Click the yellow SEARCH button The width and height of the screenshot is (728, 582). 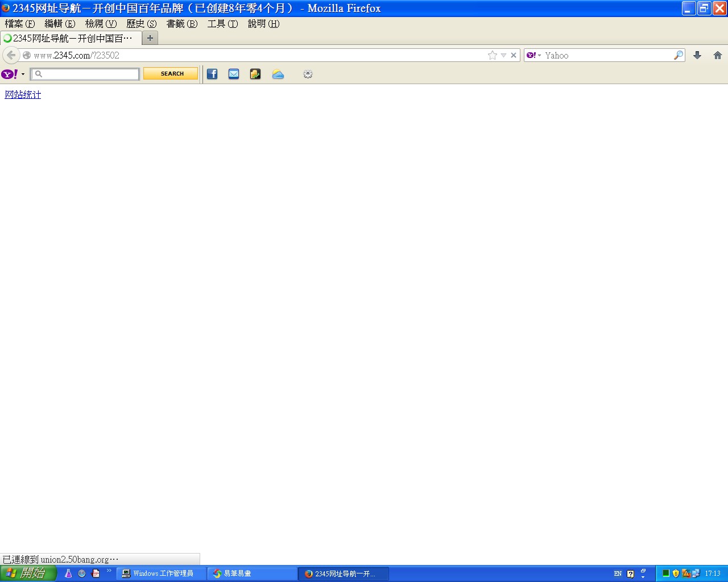[171, 74]
